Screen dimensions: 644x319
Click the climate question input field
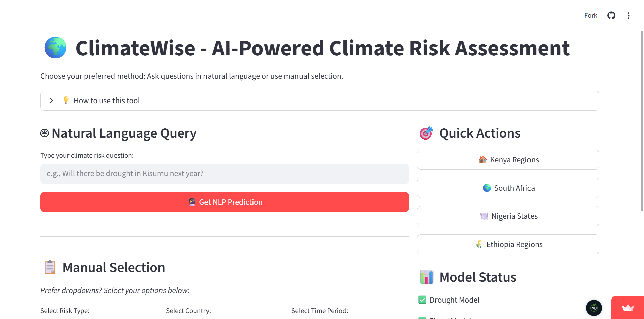pyautogui.click(x=224, y=173)
